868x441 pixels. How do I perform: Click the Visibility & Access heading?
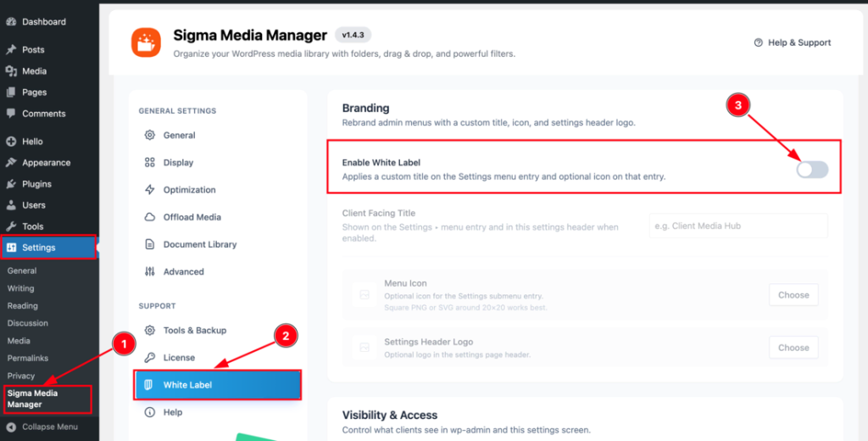point(390,415)
